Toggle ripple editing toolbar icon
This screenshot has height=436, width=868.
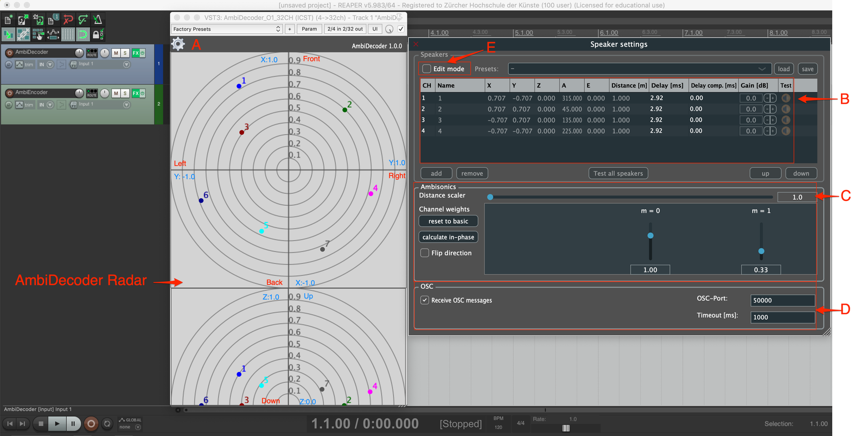(39, 35)
